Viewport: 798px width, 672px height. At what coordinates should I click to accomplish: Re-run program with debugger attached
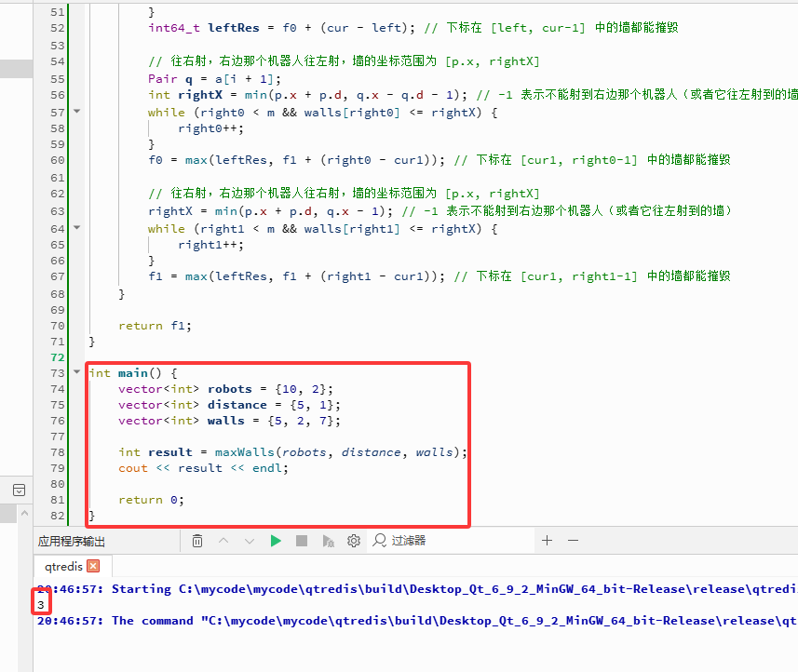328,541
